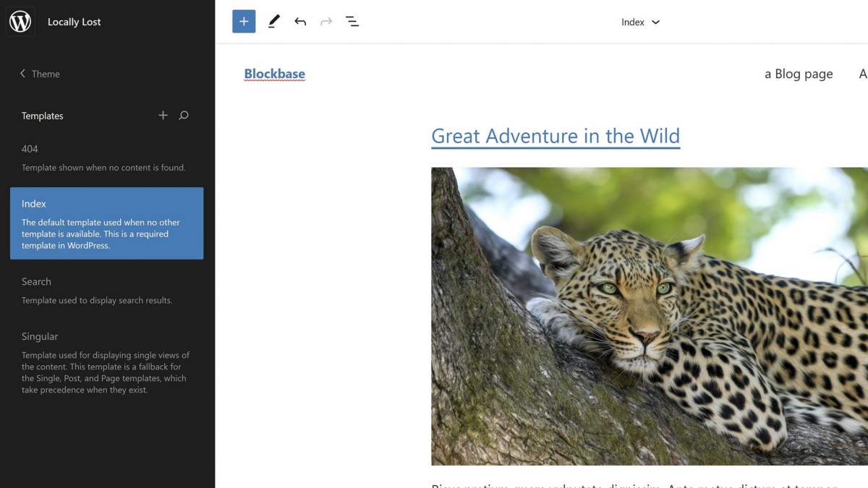Click the Blockbase site title link
868x488 pixels.
click(274, 74)
